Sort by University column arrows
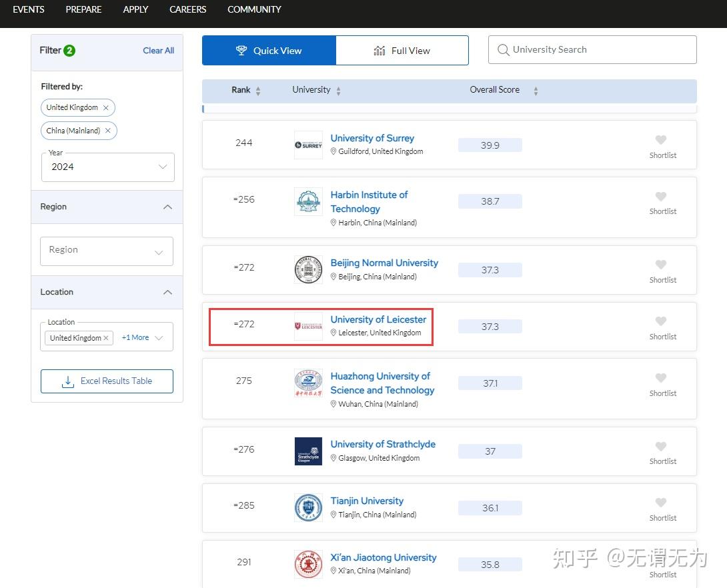 click(x=338, y=91)
